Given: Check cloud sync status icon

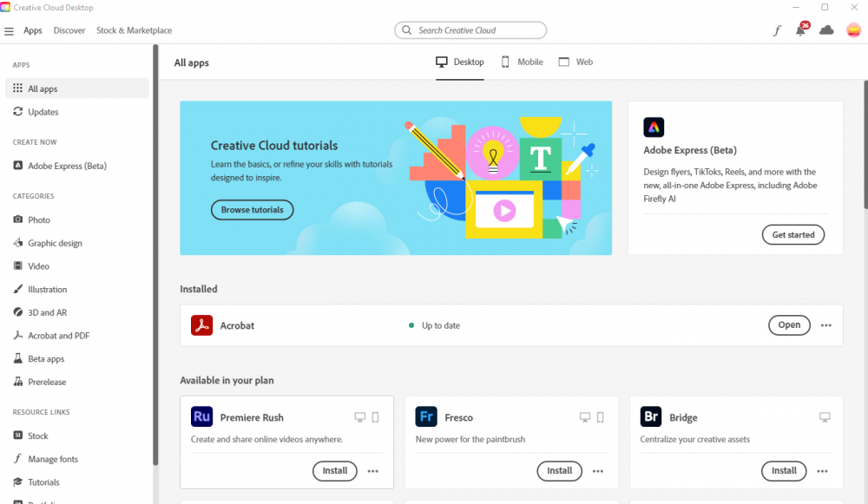Looking at the screenshot, I should tap(826, 30).
